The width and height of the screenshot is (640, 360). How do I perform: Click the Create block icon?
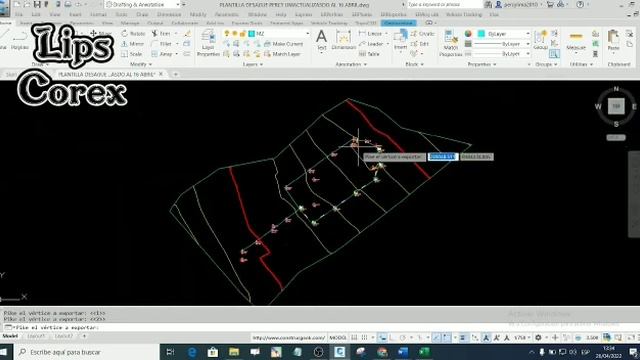(x=422, y=33)
